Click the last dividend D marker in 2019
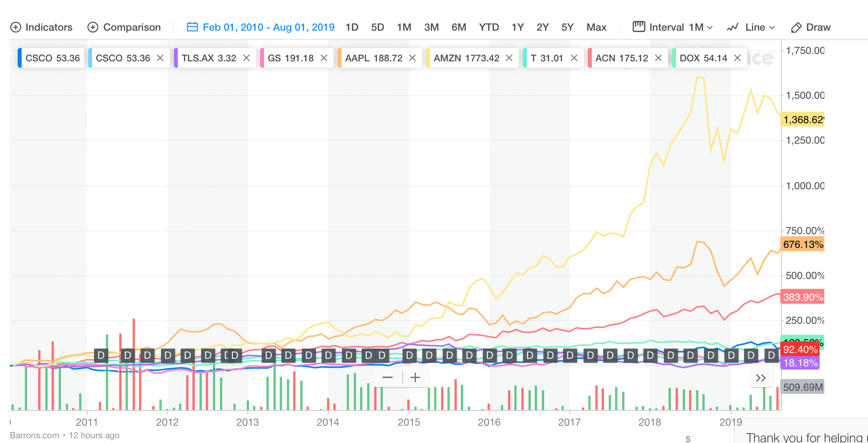Screen dimensions: 868x443 point(772,356)
